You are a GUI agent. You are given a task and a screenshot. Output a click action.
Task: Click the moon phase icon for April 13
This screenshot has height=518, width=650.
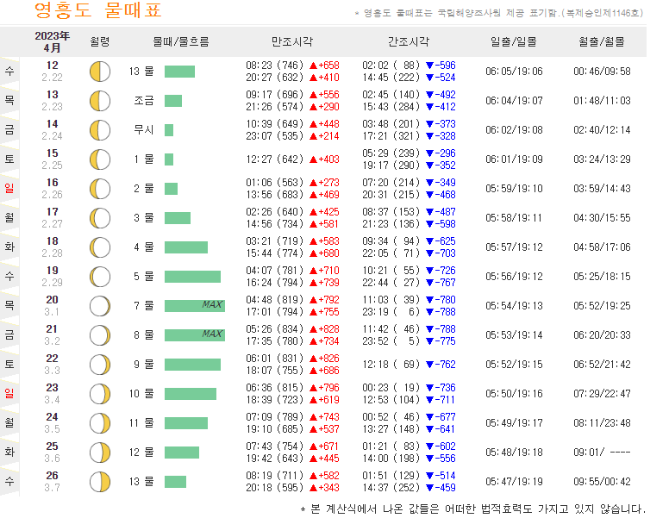point(100,101)
